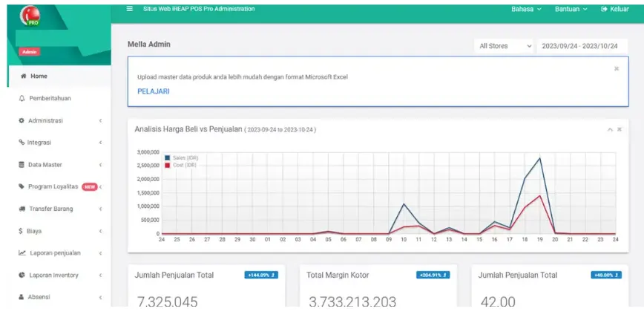This screenshot has height=323, width=644.
Task: Click the Laporan penjualan chart icon
Action: [22, 252]
